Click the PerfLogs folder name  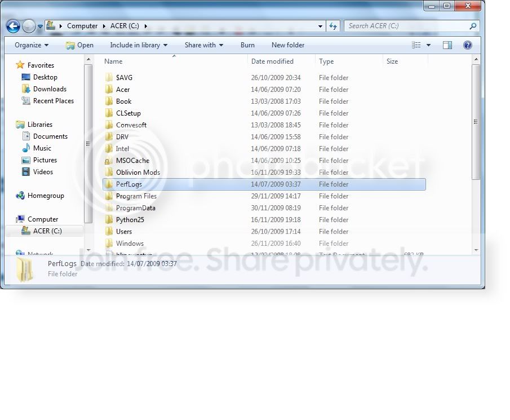point(129,184)
